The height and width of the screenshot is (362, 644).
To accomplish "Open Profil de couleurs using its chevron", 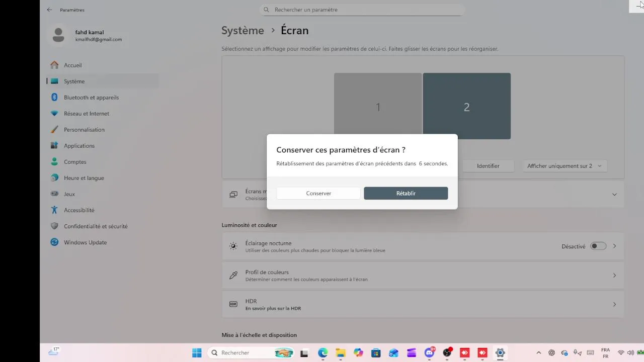I will 614,276.
